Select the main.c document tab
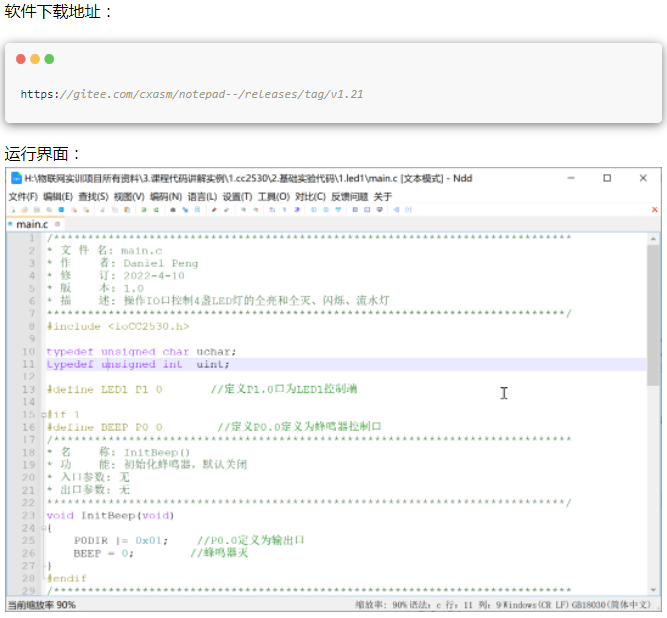This screenshot has width=667, height=618. [x=30, y=225]
